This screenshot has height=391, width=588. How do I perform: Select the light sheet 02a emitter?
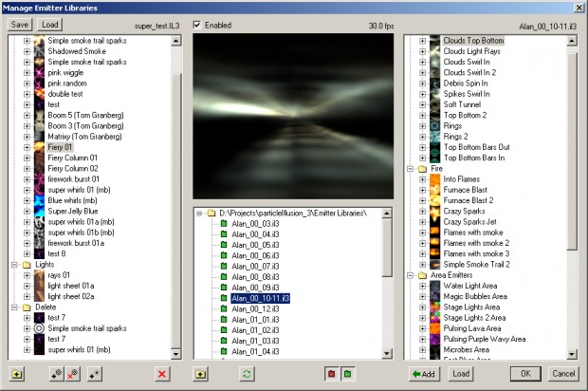coord(71,296)
